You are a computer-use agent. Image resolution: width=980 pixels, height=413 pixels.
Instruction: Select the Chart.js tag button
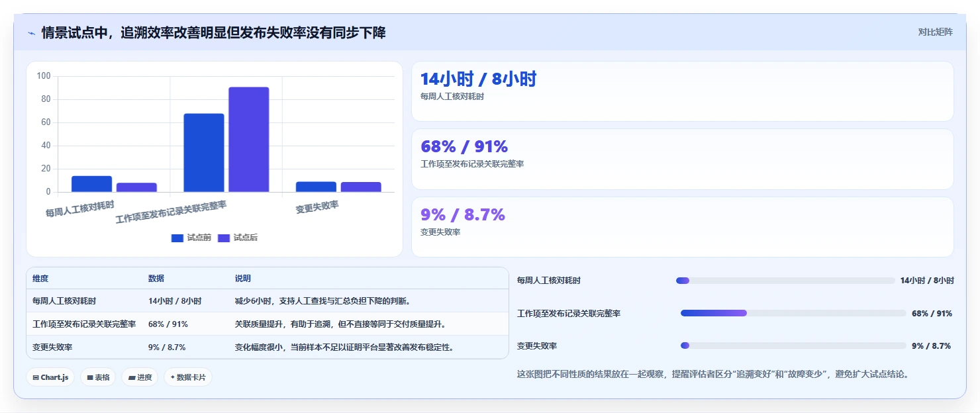click(50, 377)
